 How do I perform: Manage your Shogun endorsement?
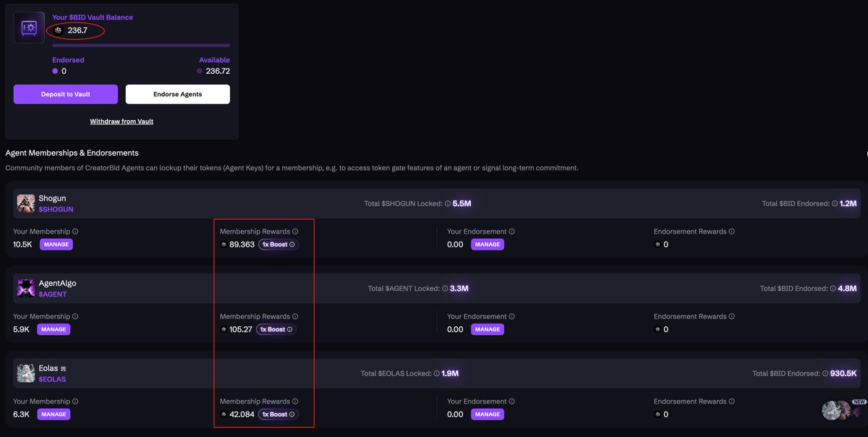tap(487, 245)
